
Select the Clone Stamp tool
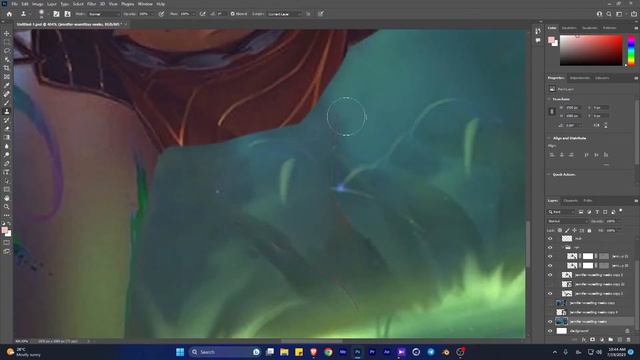click(x=7, y=111)
